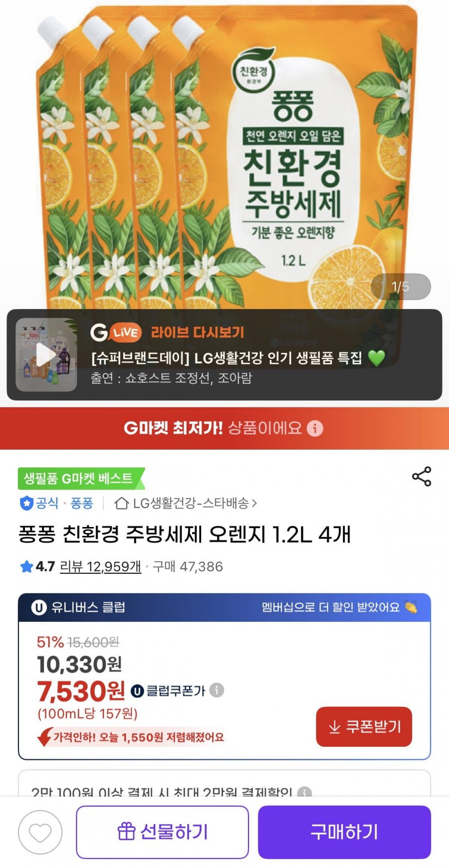Toggle the heart wishlist button
Image resolution: width=449 pixels, height=868 pixels.
(x=40, y=832)
